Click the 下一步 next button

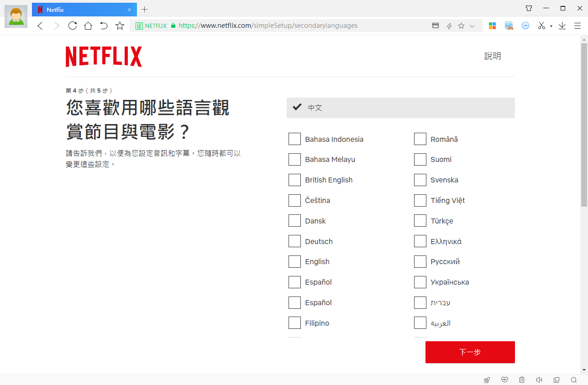click(470, 352)
